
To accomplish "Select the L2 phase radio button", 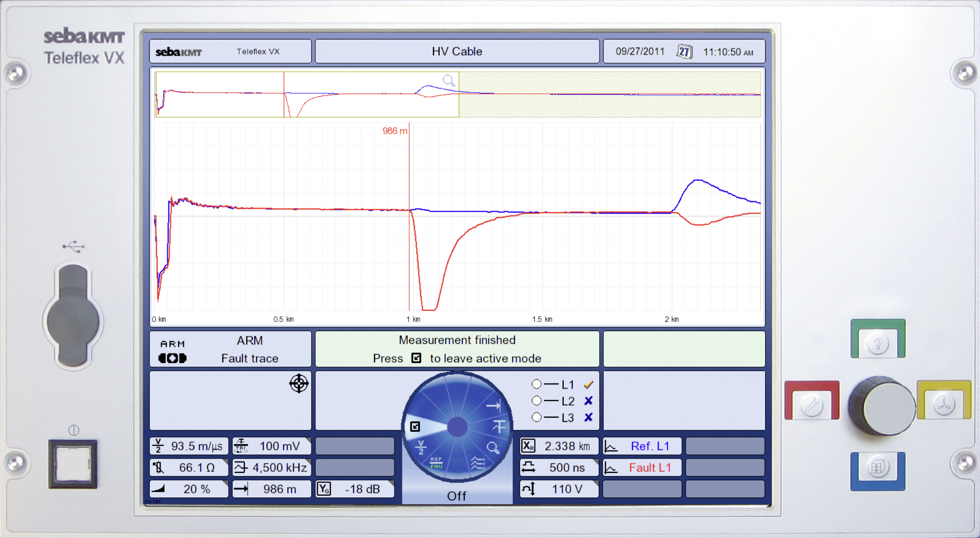I will [537, 401].
